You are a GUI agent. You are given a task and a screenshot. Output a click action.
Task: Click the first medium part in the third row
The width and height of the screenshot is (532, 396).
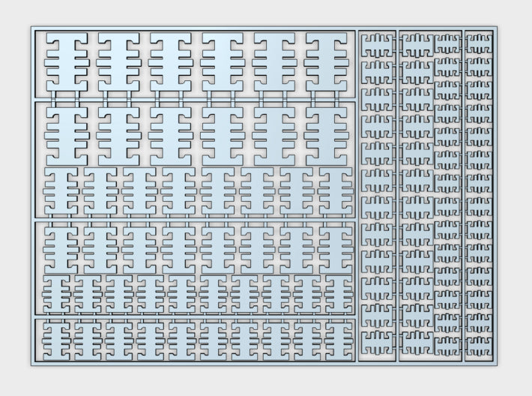point(61,191)
